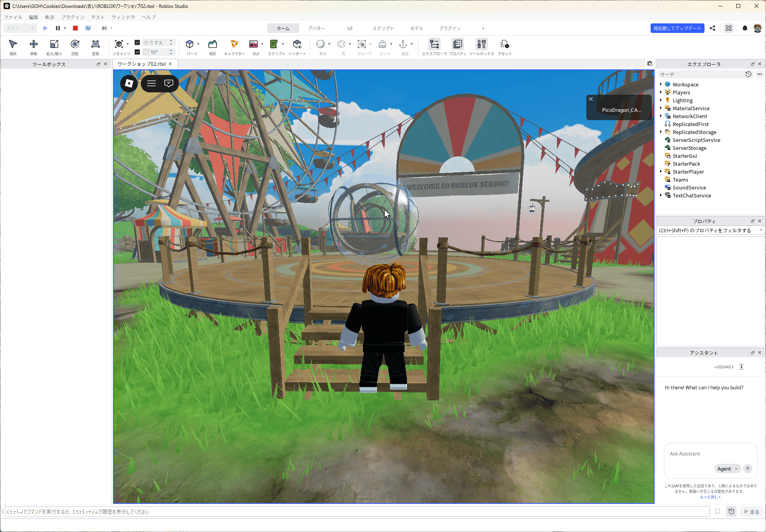Expand the Players tree node
Viewport: 766px width, 532px height.
[661, 92]
